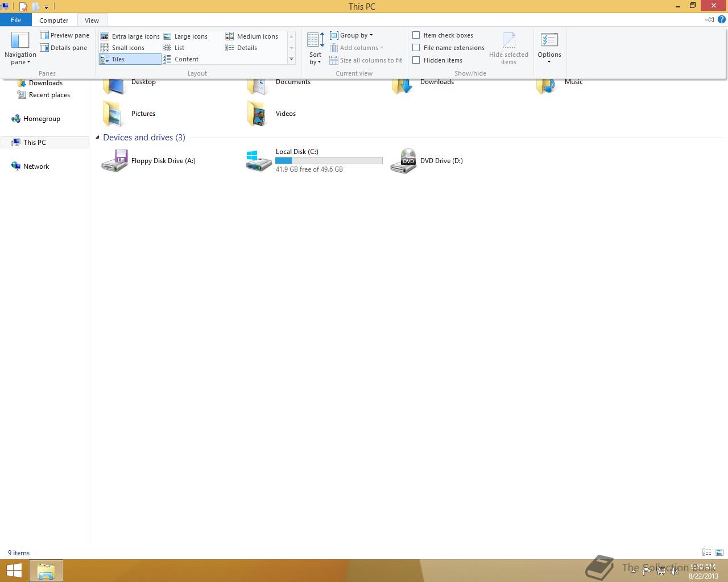728x582 pixels.
Task: Select Extra large icons layout
Action: tap(130, 36)
